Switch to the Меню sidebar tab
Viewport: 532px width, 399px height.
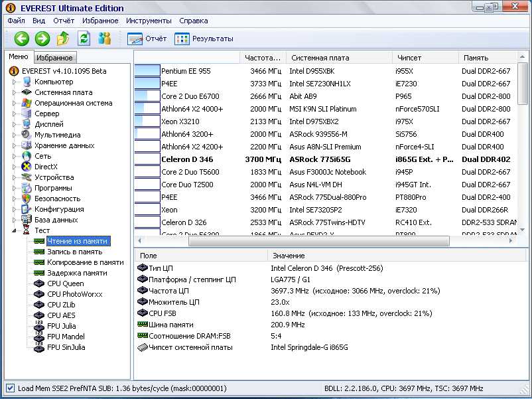tap(19, 56)
